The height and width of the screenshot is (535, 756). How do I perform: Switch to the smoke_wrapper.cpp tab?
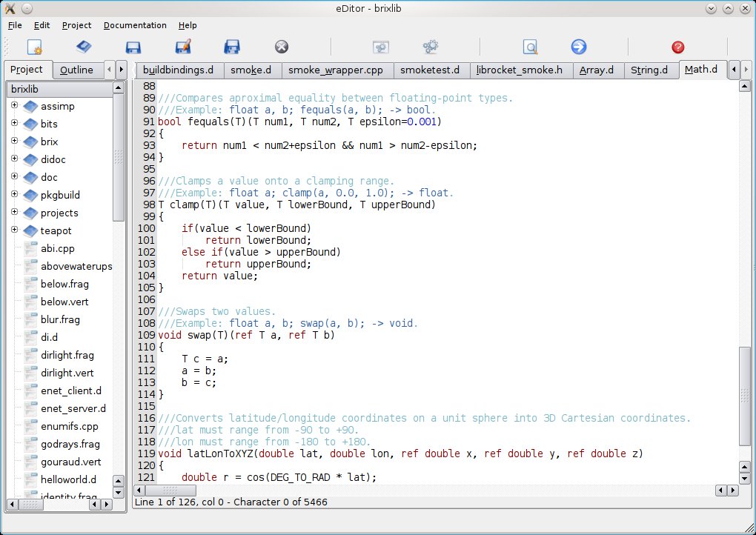(x=336, y=70)
